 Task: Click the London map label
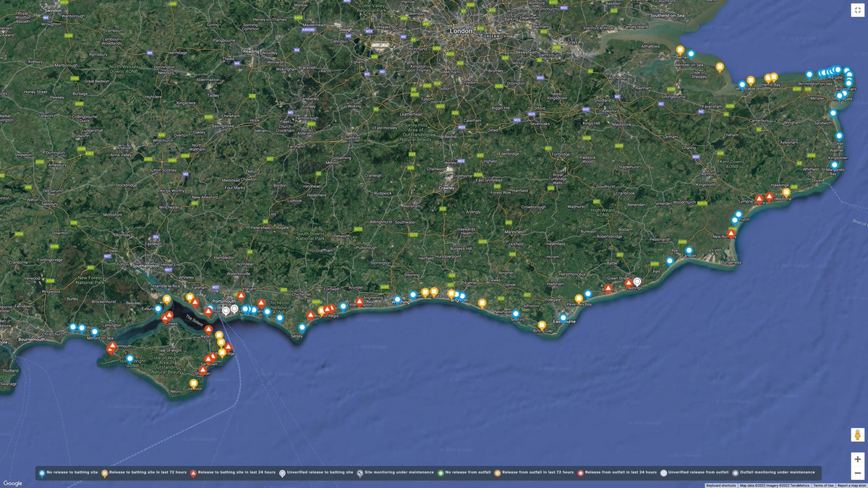(x=461, y=31)
